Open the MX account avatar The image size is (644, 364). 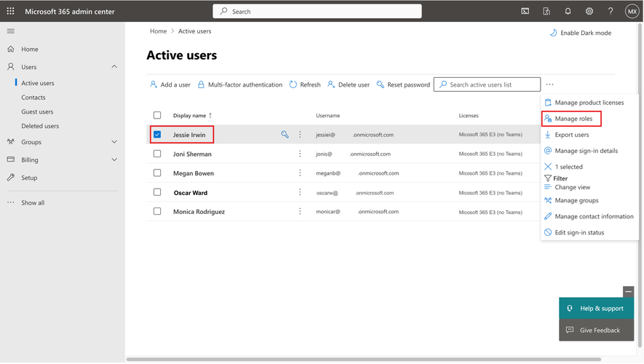click(x=632, y=11)
